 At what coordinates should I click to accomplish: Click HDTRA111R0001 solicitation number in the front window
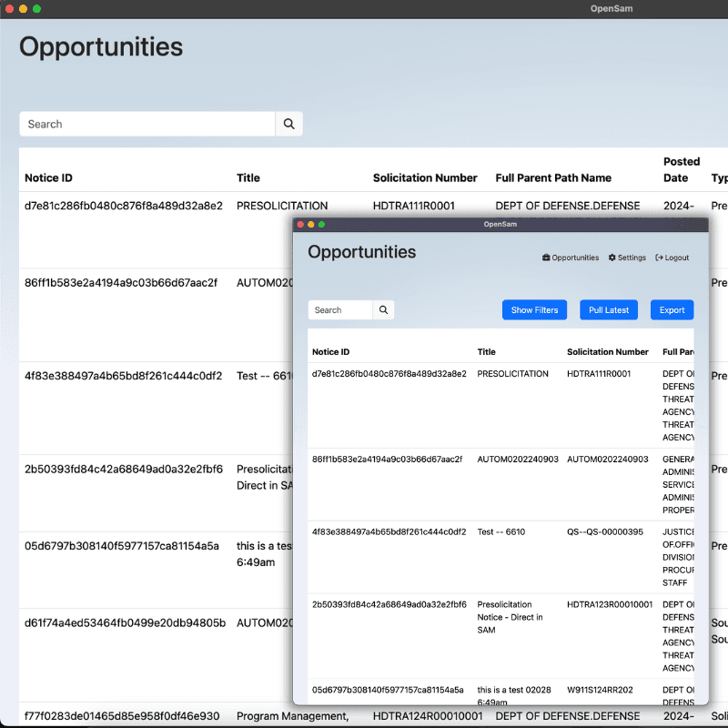point(599,374)
